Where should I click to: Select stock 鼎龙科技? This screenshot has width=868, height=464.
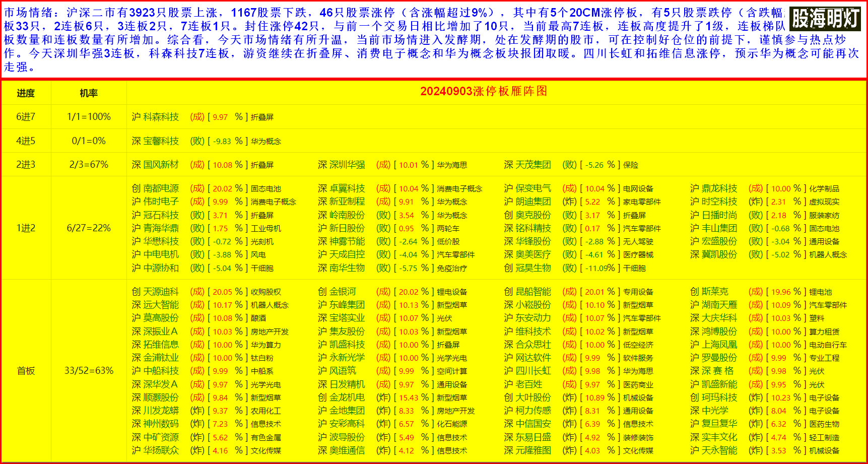pyautogui.click(x=719, y=188)
